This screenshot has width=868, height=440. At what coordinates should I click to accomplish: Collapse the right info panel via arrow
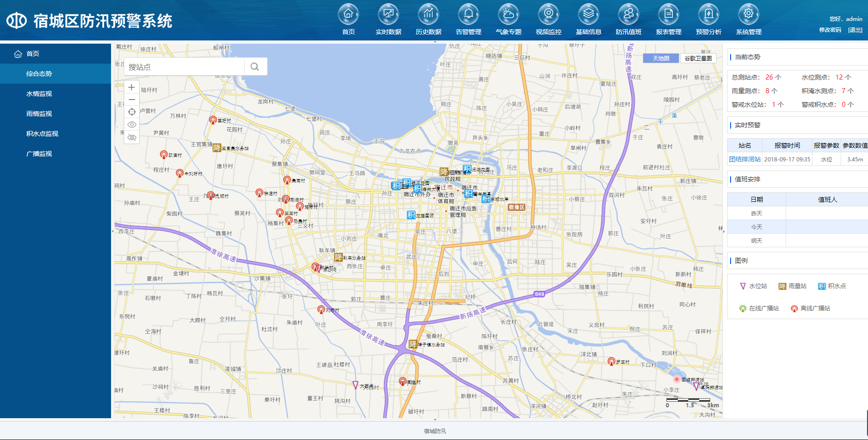click(x=724, y=231)
